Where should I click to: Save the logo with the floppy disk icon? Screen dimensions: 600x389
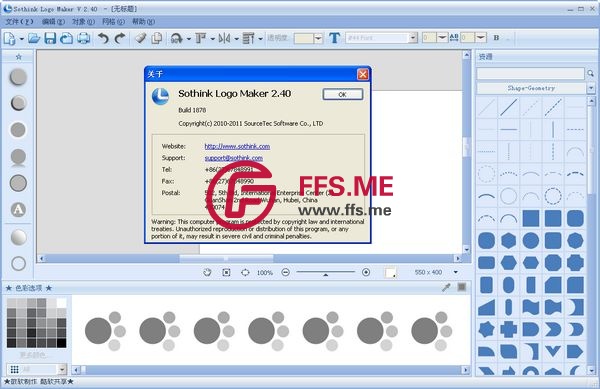(x=50, y=38)
